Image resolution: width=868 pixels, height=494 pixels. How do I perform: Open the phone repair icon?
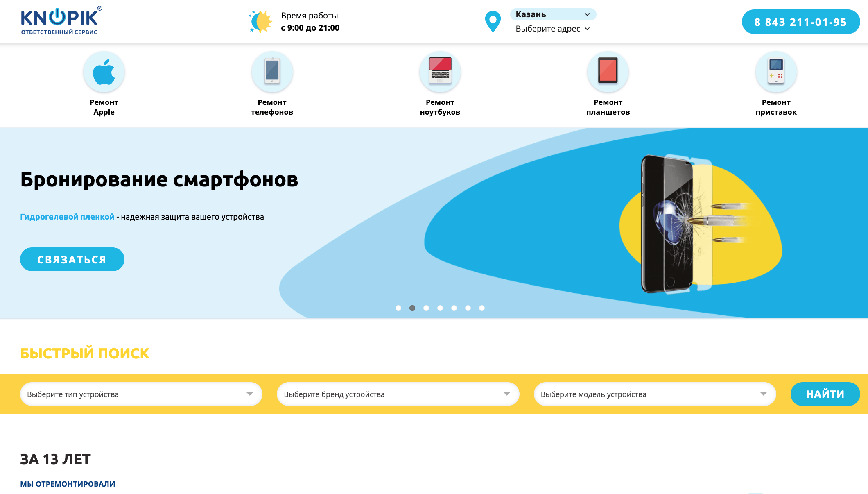(x=272, y=72)
